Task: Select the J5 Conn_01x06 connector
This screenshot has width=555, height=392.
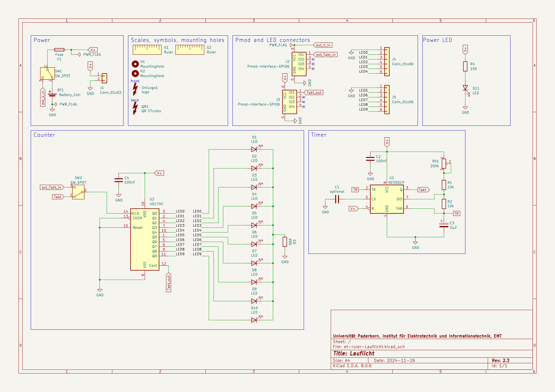Action: point(387,99)
